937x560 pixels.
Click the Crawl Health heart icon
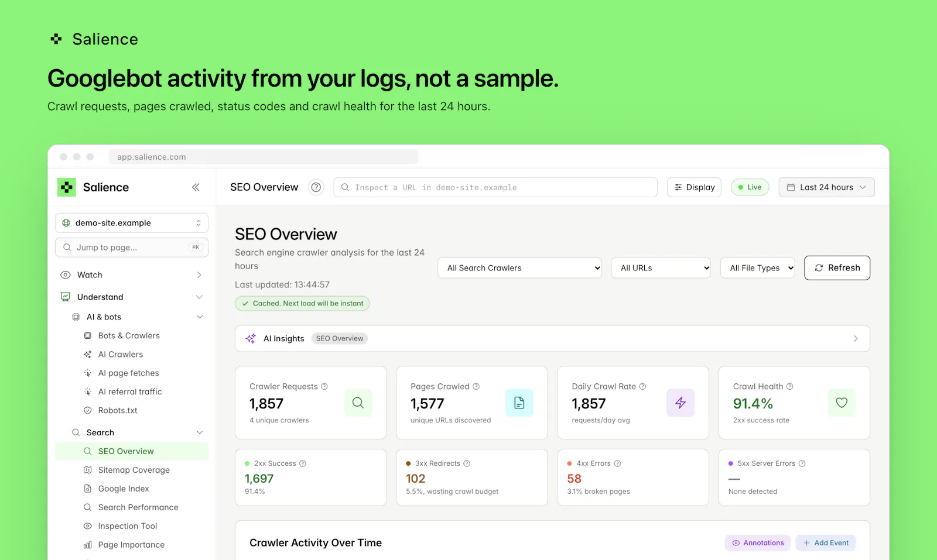click(x=842, y=403)
